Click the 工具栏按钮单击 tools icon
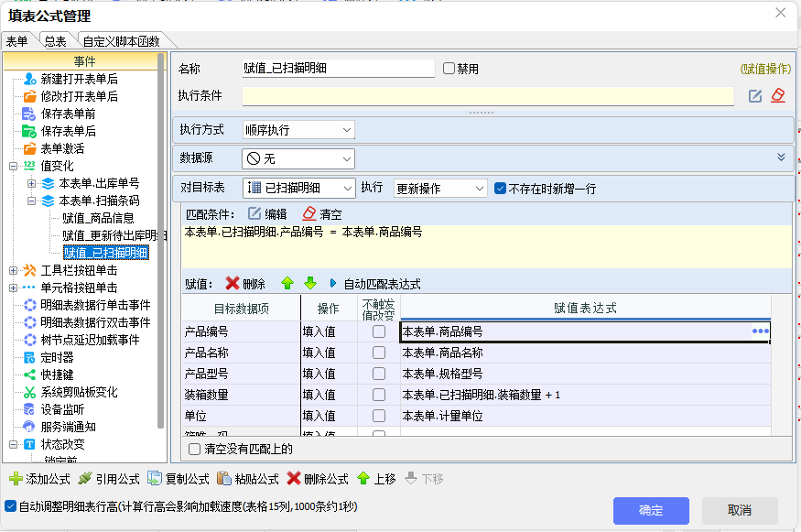Viewport: 801px width, 532px height. click(29, 270)
